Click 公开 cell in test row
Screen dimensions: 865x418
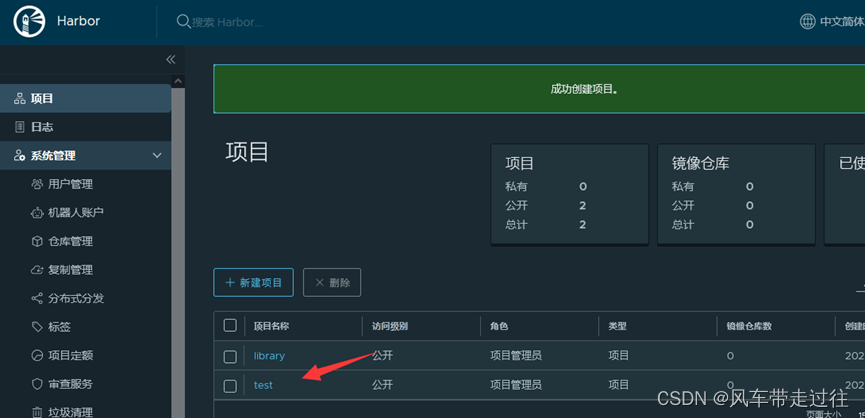click(x=382, y=385)
